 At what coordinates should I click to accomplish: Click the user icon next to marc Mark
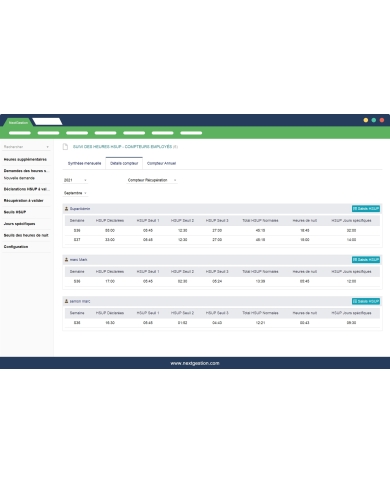(66, 259)
